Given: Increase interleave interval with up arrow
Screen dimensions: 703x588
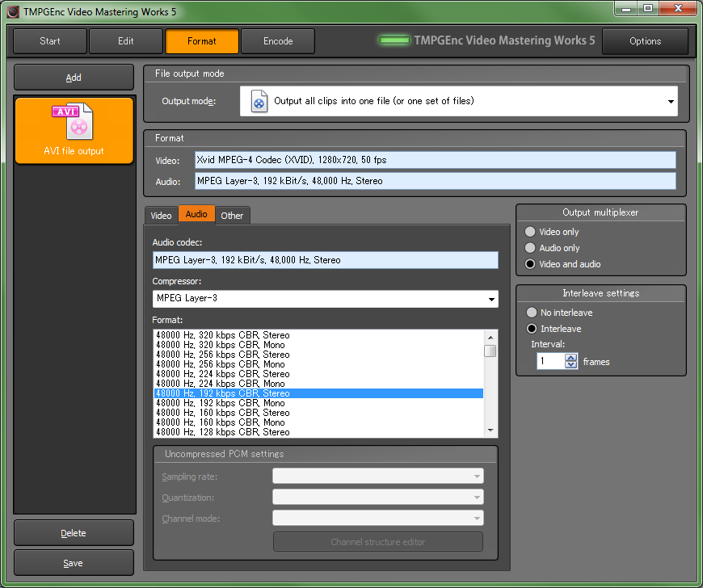Looking at the screenshot, I should click(x=570, y=357).
